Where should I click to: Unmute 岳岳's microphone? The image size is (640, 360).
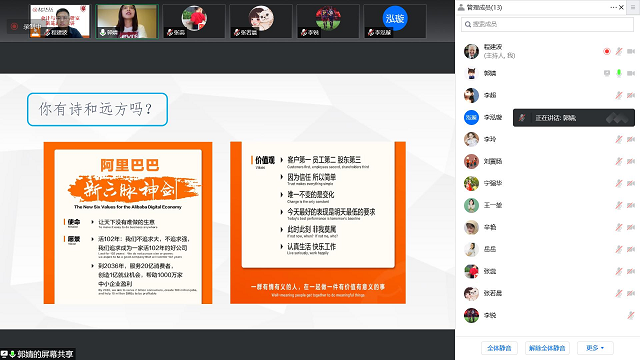619,249
